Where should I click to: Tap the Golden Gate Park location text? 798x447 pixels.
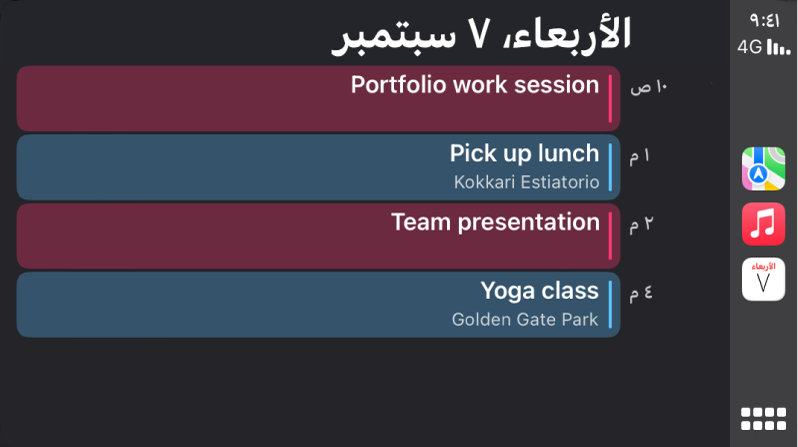click(525, 320)
